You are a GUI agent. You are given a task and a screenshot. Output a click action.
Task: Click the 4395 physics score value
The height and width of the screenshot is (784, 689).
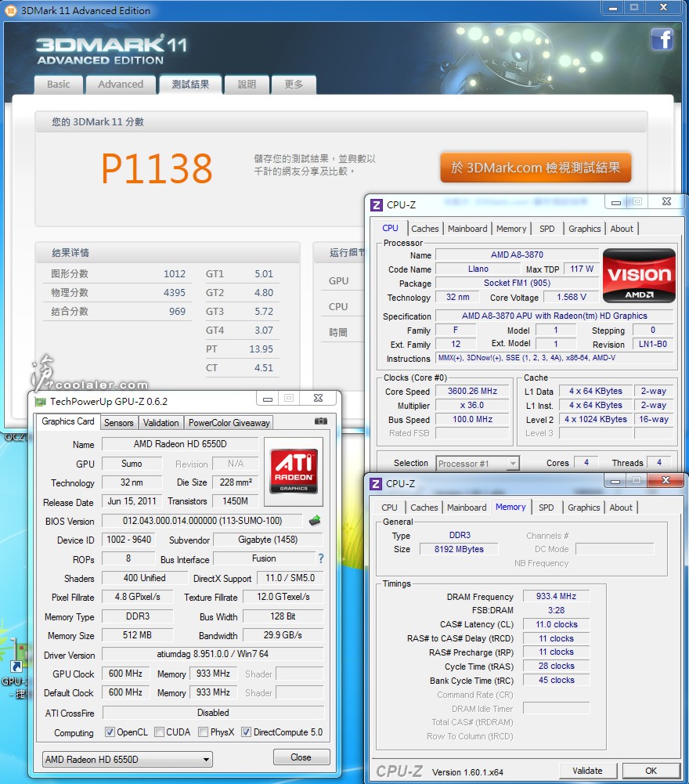tap(175, 292)
